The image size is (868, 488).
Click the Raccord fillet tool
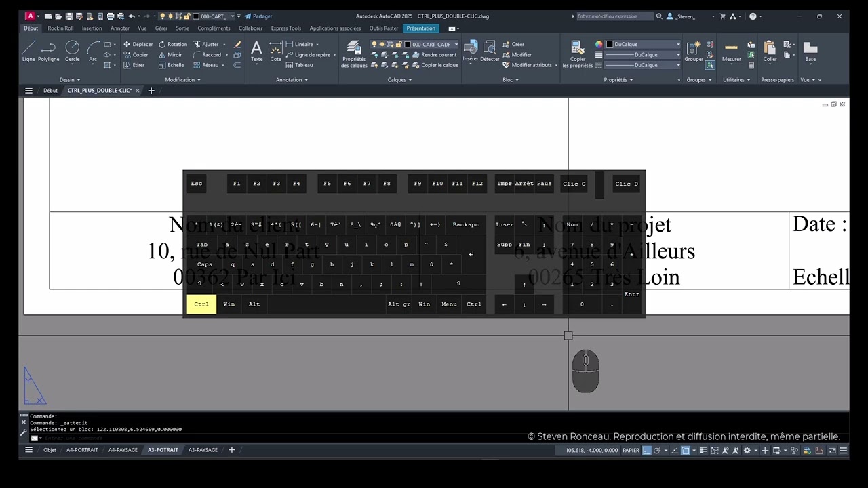click(207, 55)
